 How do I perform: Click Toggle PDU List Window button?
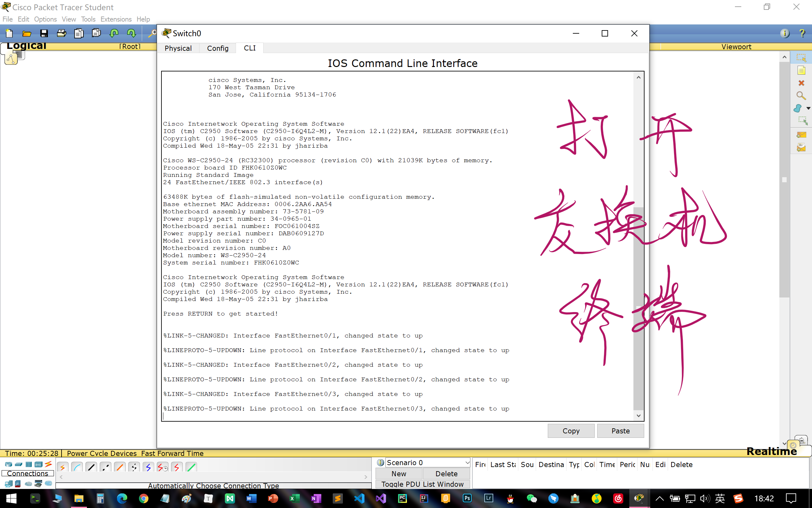(422, 484)
